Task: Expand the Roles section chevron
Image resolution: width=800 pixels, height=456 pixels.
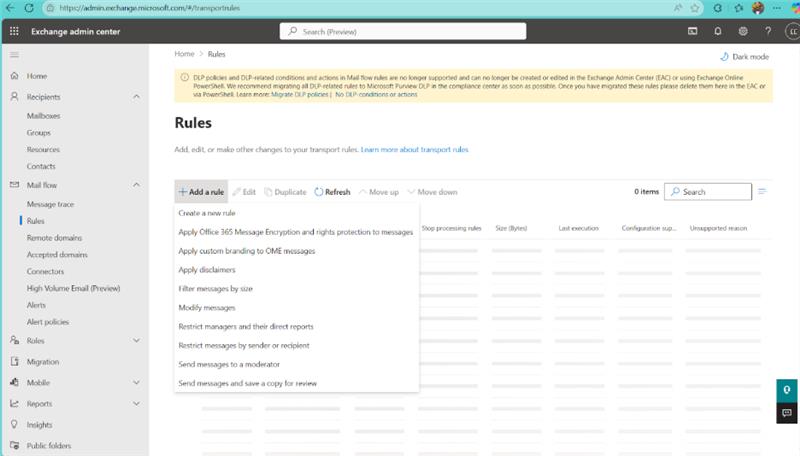Action: click(136, 340)
